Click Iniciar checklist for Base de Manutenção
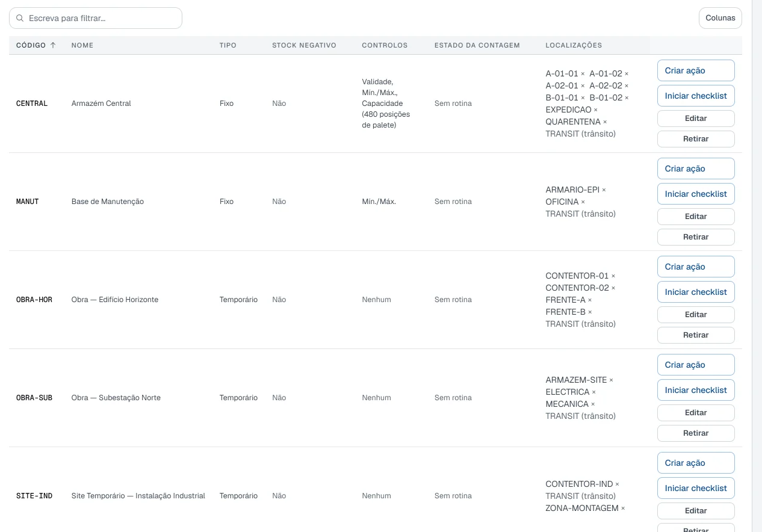This screenshot has height=532, width=762. point(696,194)
